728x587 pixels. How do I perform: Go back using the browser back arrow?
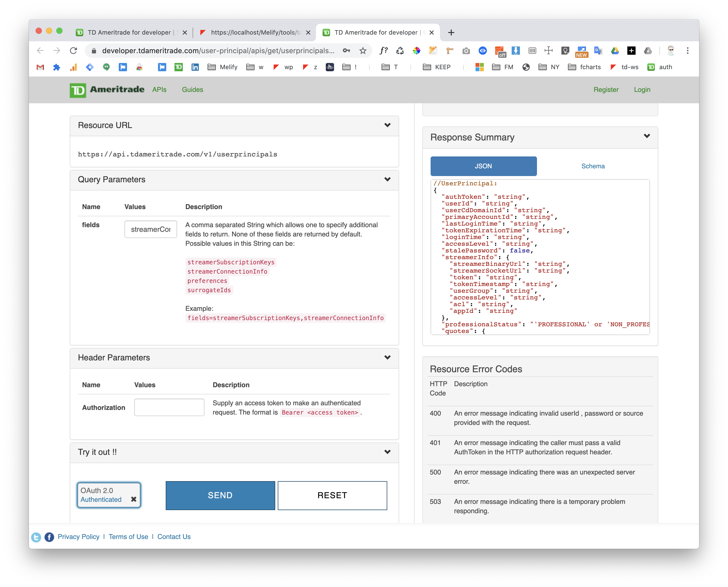tap(40, 51)
